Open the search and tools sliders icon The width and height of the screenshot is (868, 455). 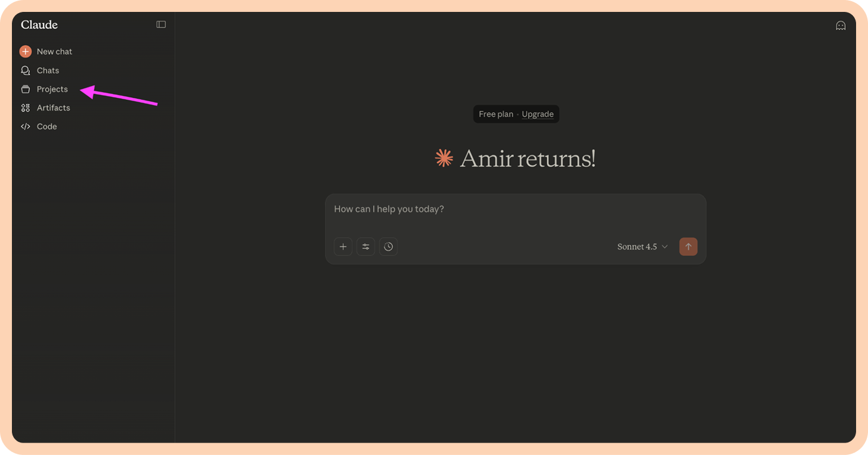(x=365, y=247)
